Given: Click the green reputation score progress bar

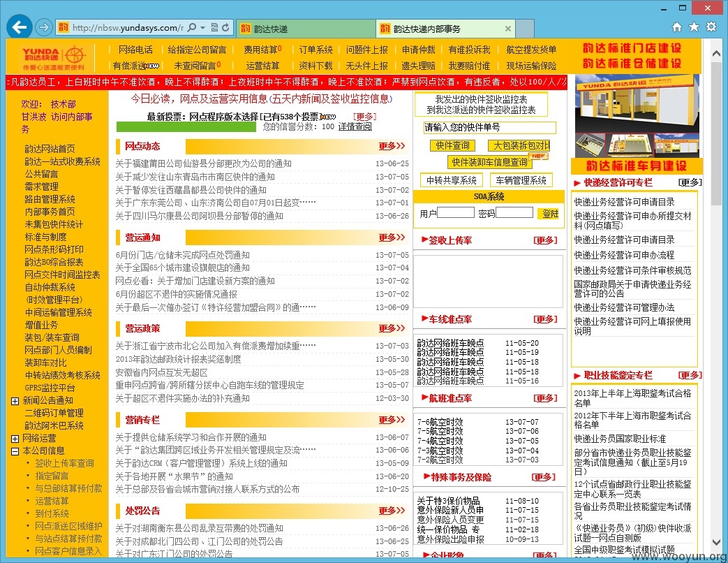Looking at the screenshot, I should (186, 127).
